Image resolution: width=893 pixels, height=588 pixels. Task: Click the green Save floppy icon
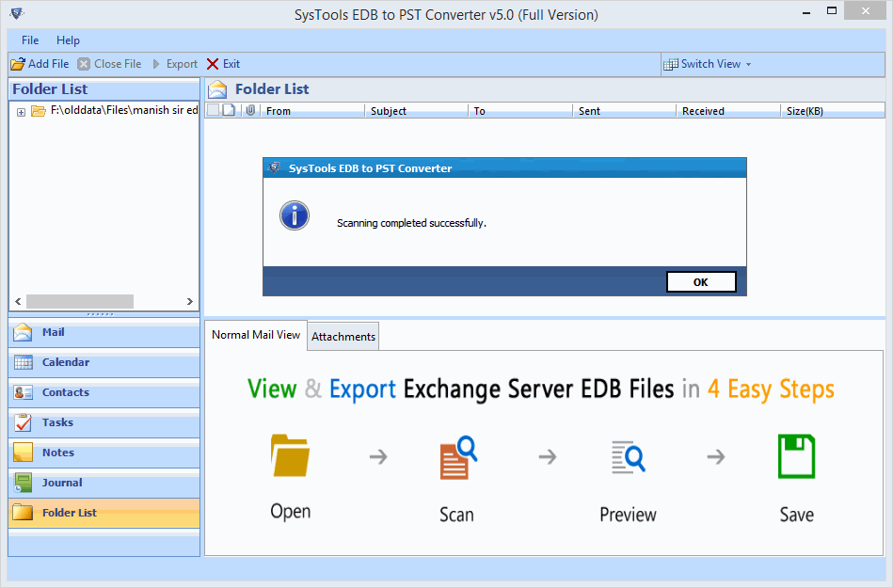click(796, 456)
